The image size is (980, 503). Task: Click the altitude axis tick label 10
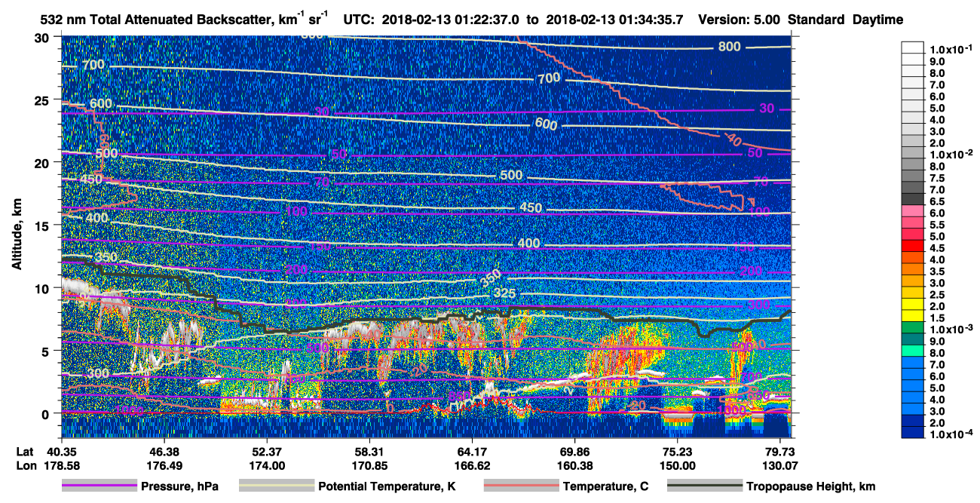(x=43, y=288)
